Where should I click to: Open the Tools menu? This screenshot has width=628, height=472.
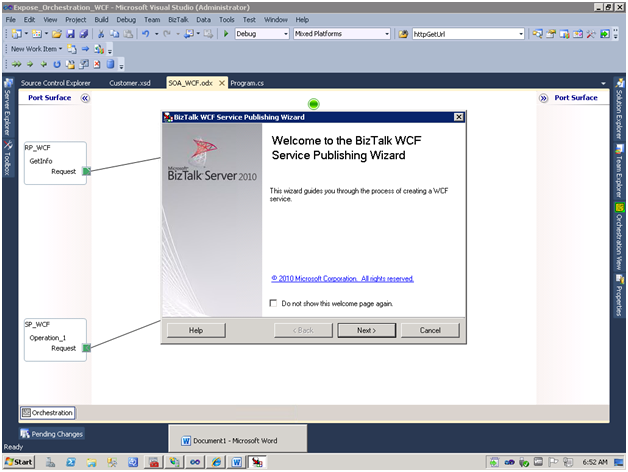(x=227, y=20)
